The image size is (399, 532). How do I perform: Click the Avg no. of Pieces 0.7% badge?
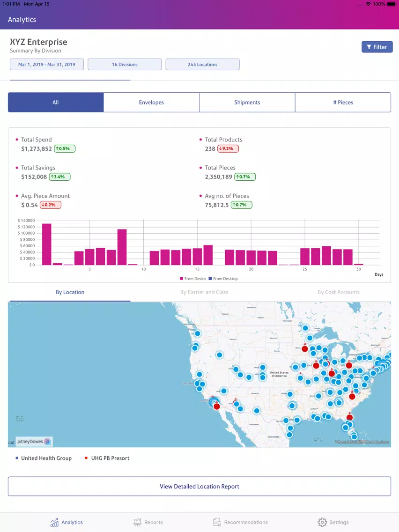click(242, 205)
